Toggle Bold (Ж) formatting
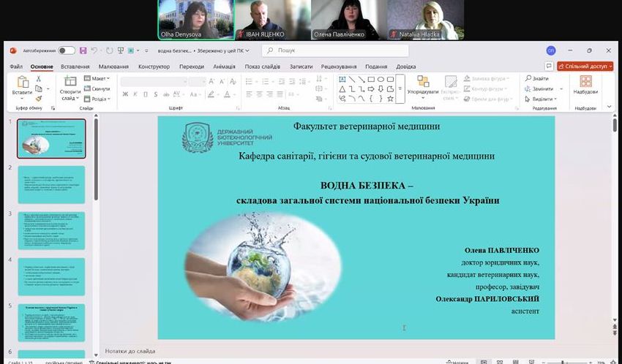 125,94
